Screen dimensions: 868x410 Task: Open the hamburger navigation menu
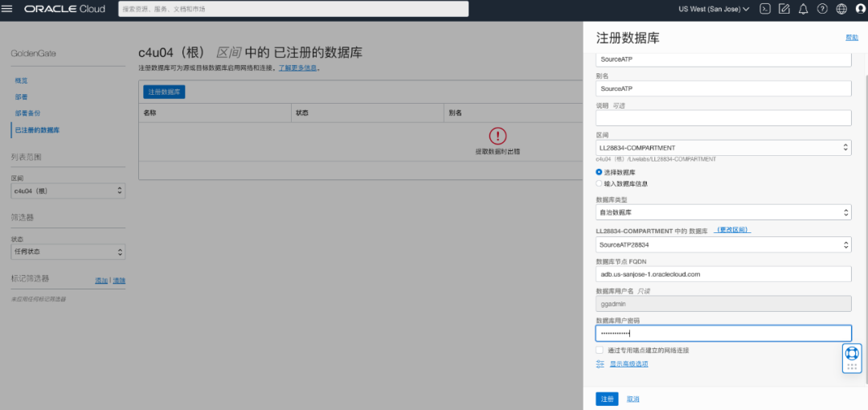pyautogui.click(x=8, y=9)
